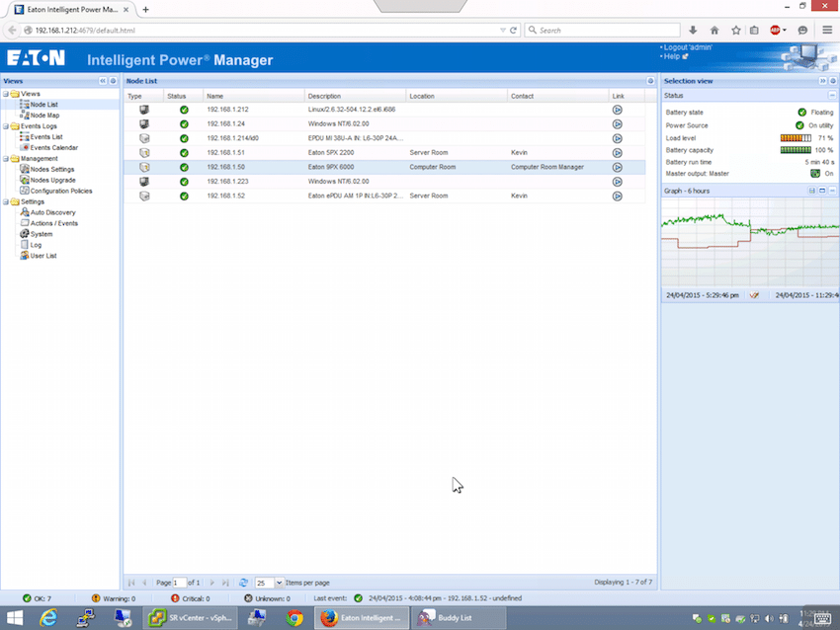Open link icon for 192.168.1.223 row
The image size is (840, 630).
pos(617,182)
